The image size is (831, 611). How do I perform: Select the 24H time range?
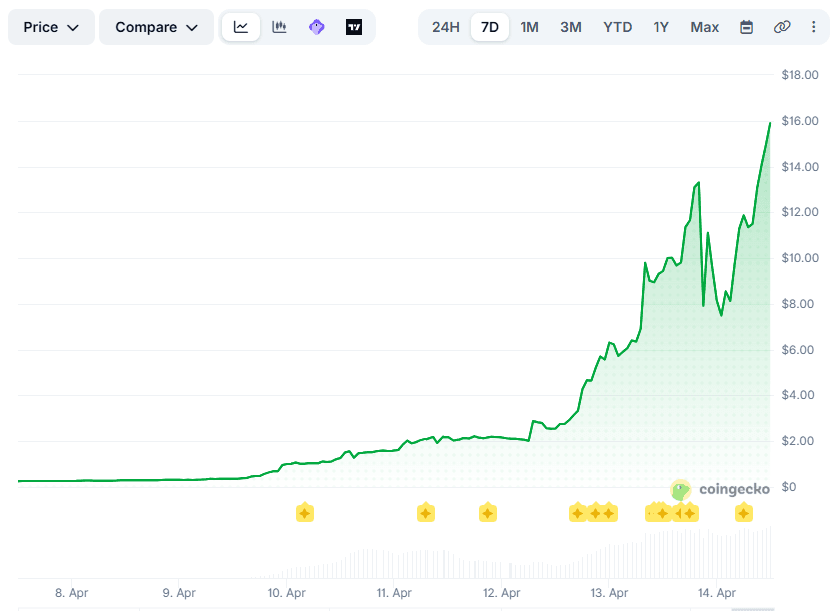446,27
